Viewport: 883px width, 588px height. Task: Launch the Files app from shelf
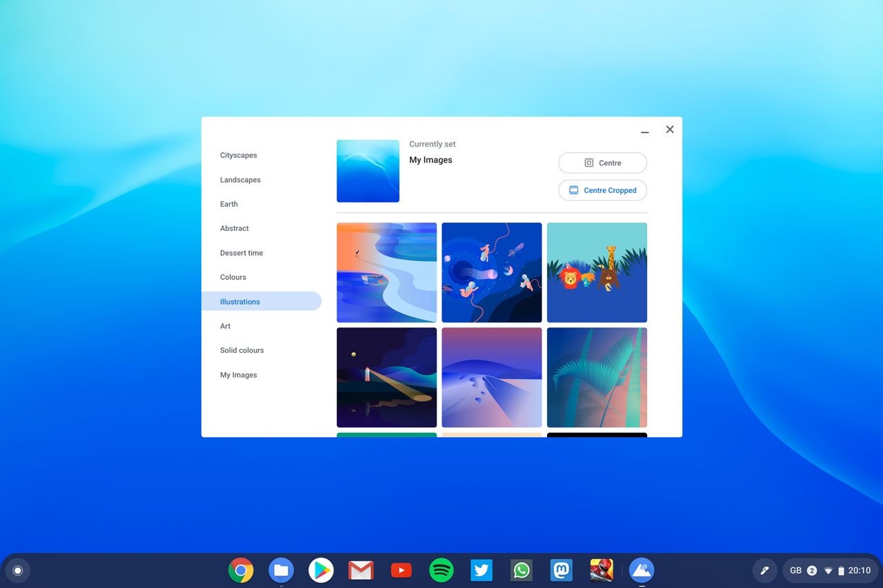[281, 570]
